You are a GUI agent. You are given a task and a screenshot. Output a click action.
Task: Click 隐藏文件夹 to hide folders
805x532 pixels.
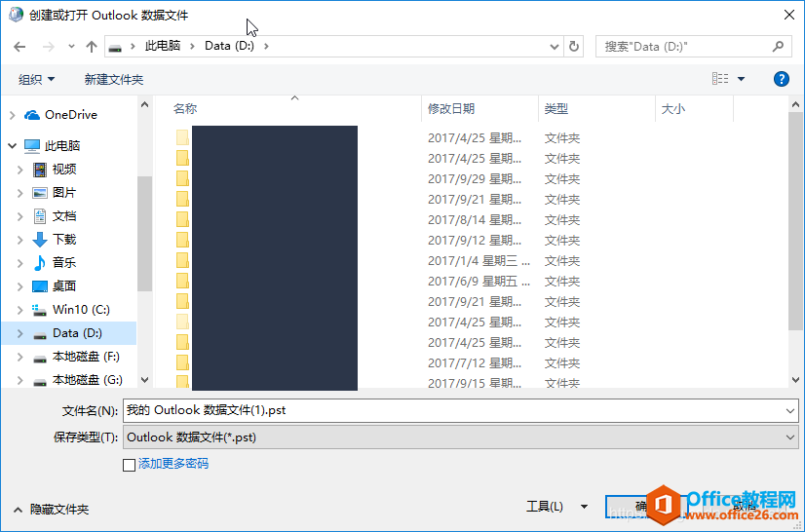(x=58, y=510)
